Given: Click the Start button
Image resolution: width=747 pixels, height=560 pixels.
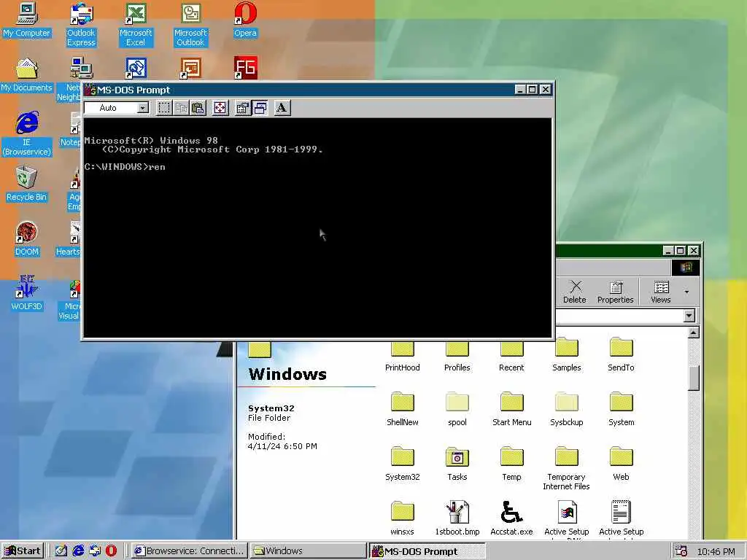Looking at the screenshot, I should click(x=23, y=551).
